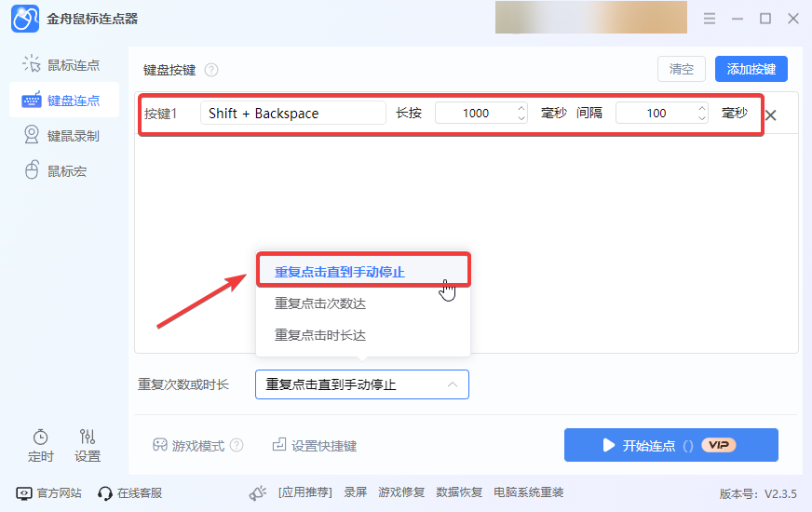This screenshot has height=512, width=812.
Task: Click the megaphone announcement icon
Action: pyautogui.click(x=258, y=492)
